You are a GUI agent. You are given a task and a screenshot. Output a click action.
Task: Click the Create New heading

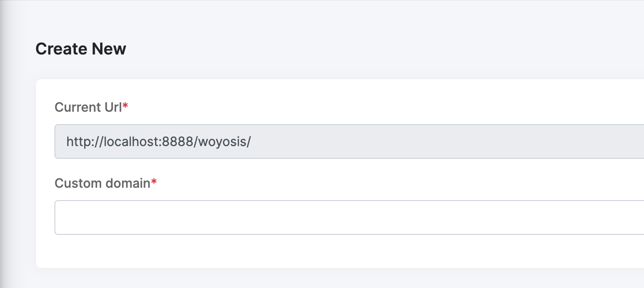(80, 49)
